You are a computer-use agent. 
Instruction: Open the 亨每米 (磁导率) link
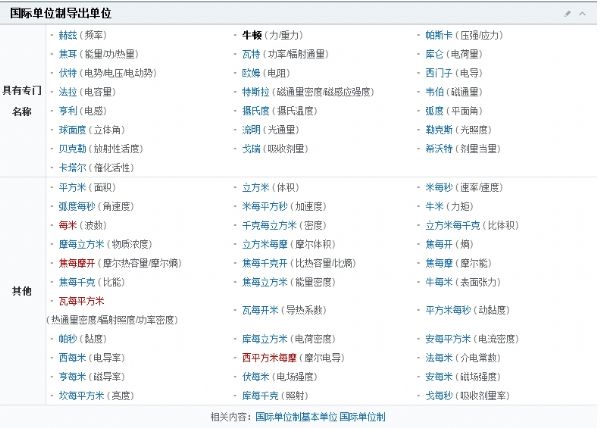(x=72, y=376)
